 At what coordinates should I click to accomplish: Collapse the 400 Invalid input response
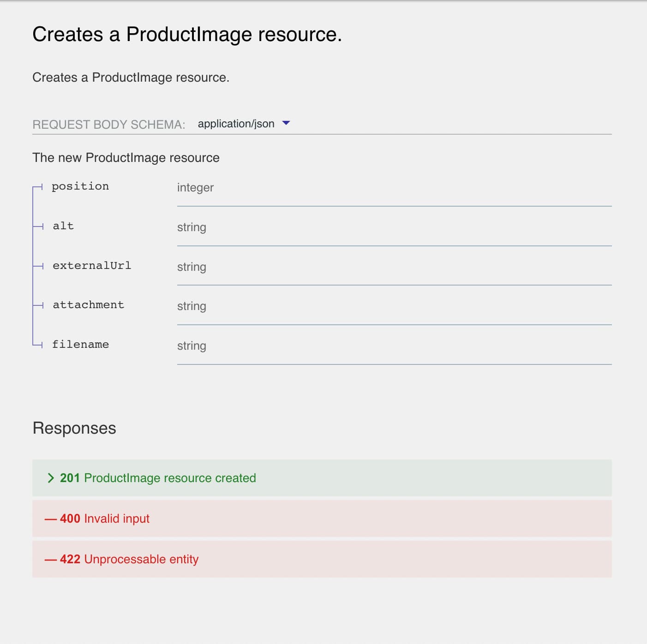(104, 519)
